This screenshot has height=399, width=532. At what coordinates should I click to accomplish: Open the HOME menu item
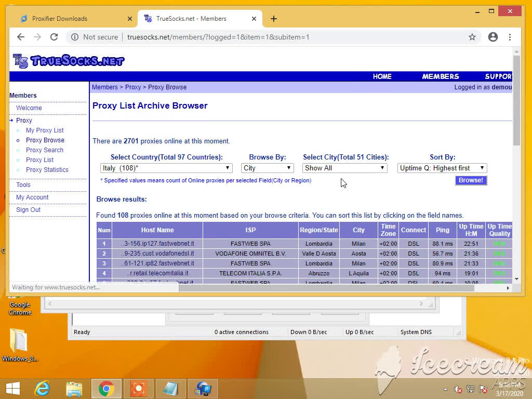tap(382, 77)
